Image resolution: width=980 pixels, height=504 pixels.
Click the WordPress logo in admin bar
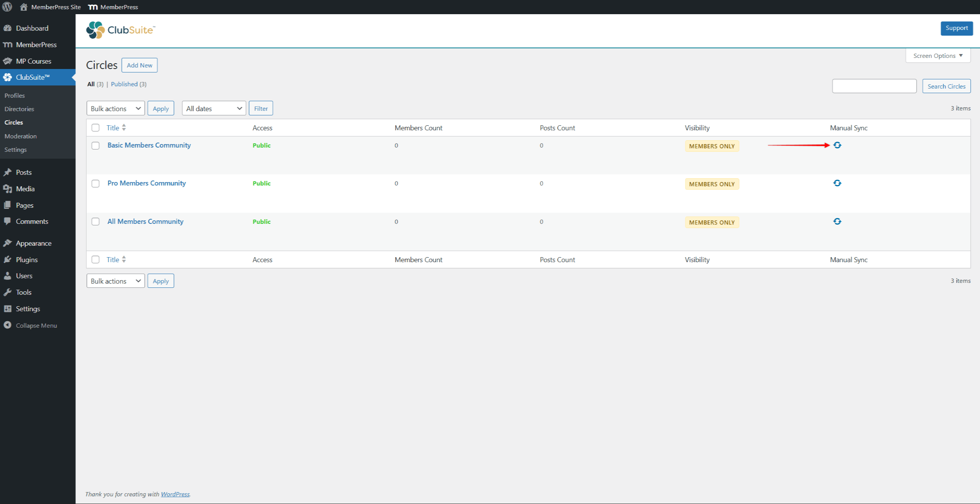point(7,7)
